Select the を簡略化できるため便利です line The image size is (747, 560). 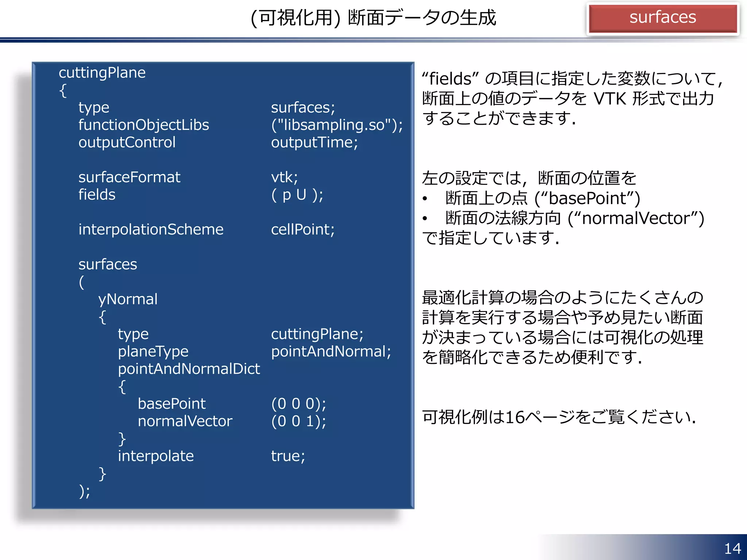point(532,357)
